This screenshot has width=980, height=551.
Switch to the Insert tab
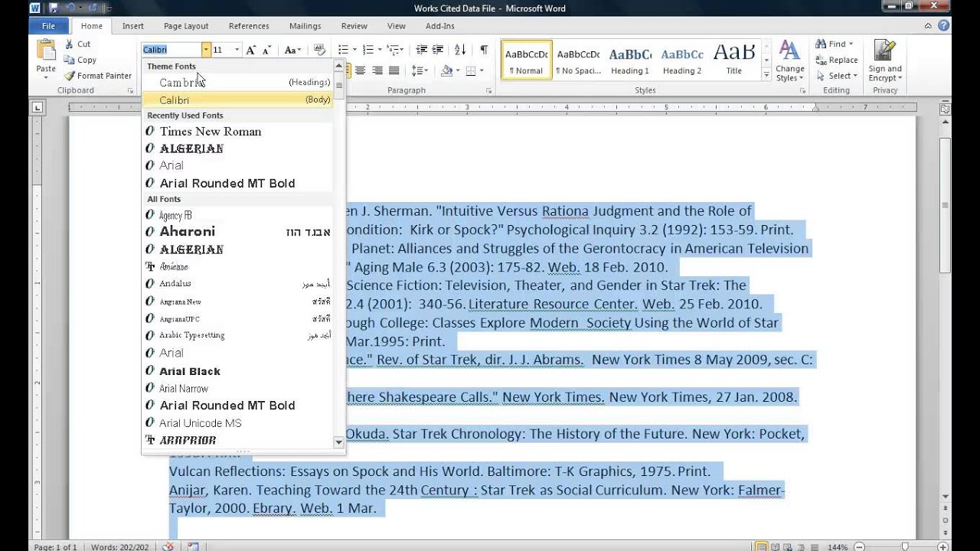pyautogui.click(x=132, y=26)
